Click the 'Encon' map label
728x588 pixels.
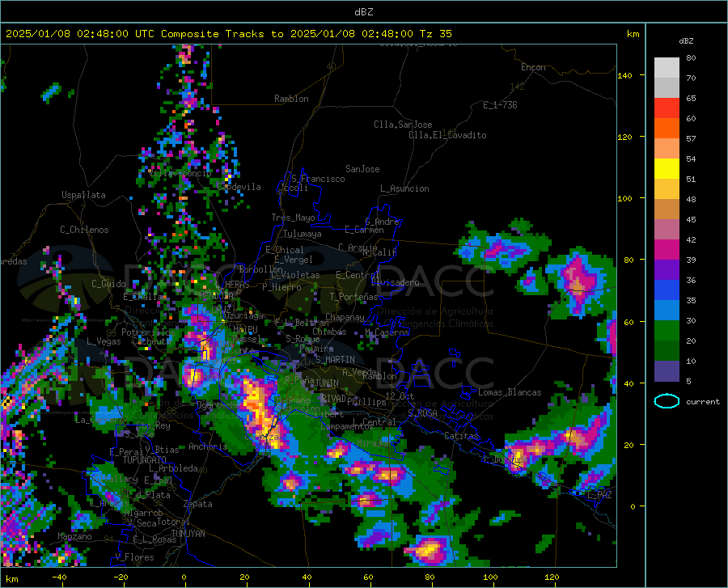[533, 67]
